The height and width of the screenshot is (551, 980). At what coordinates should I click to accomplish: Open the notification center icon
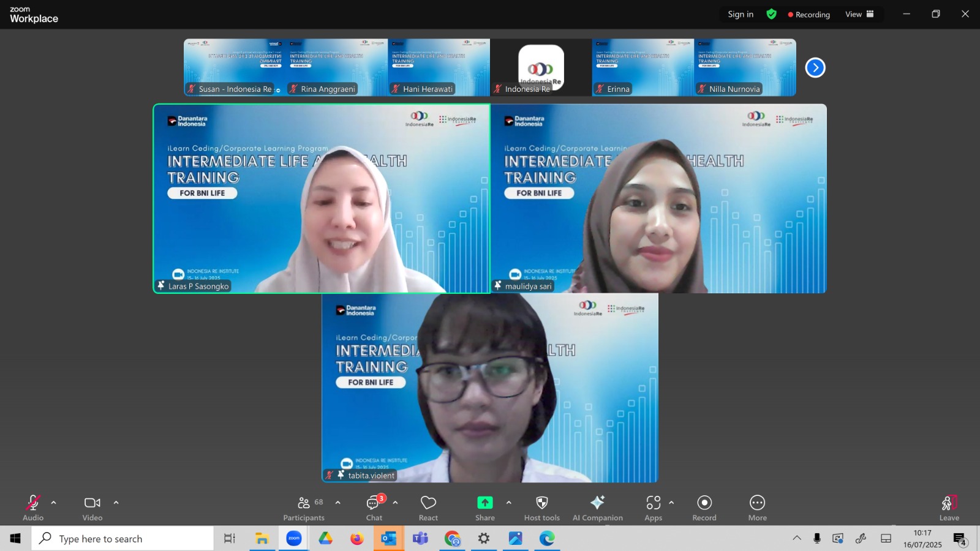click(960, 539)
